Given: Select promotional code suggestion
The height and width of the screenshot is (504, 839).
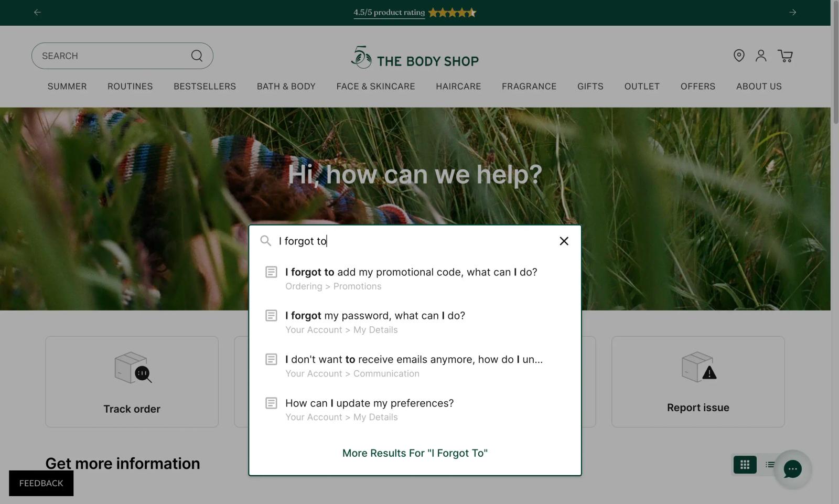Looking at the screenshot, I should [415, 278].
